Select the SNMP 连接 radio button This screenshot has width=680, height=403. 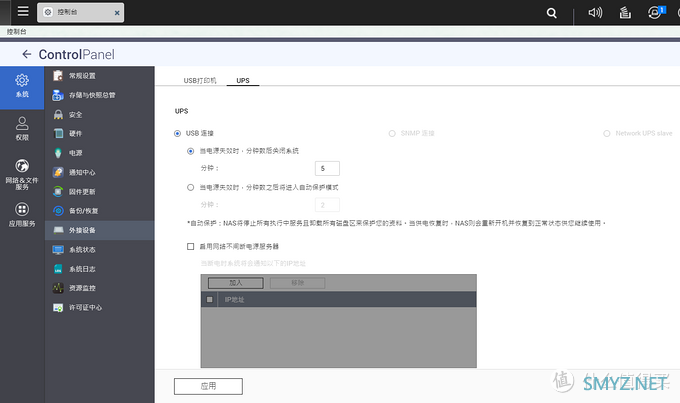pyautogui.click(x=392, y=133)
